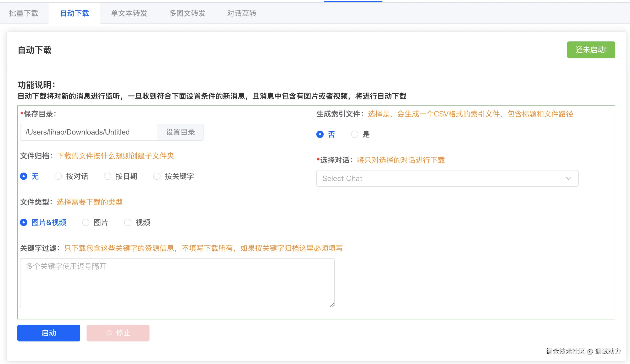The height and width of the screenshot is (364, 630).
Task: Select the 按对话 archive radio option
Action: [x=58, y=176]
